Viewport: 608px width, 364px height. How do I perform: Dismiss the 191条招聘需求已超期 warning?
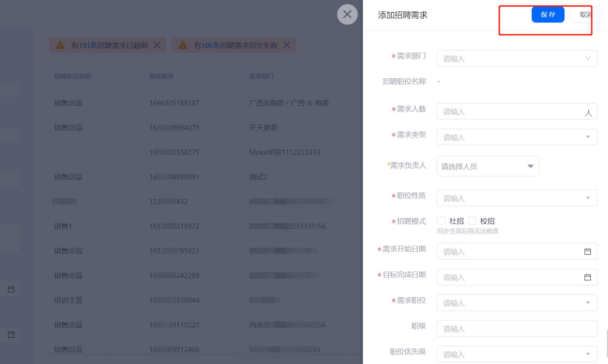tap(157, 45)
